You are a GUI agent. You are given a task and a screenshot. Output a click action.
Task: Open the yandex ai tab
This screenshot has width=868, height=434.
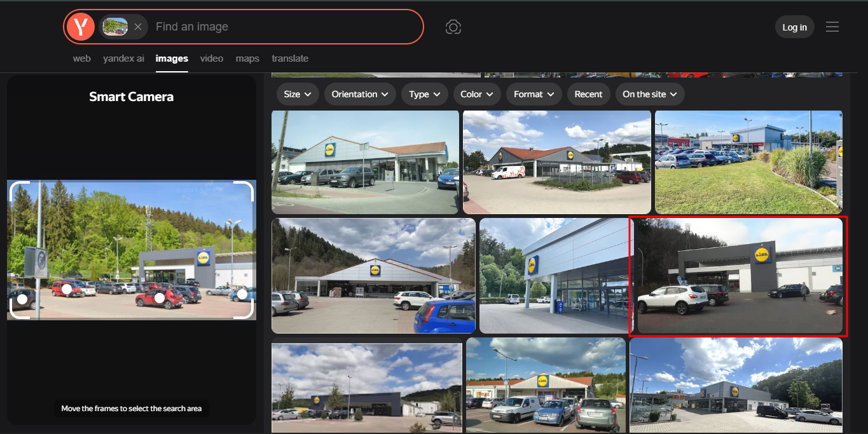123,58
